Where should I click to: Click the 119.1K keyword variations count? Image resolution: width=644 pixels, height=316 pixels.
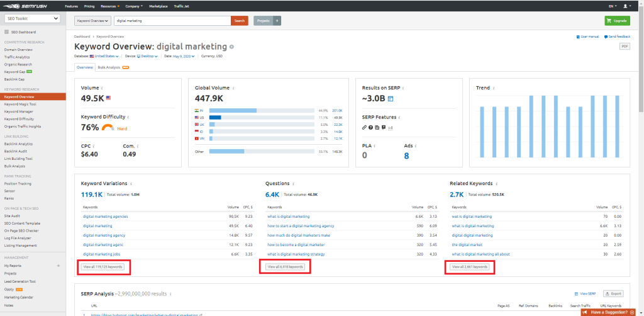point(92,194)
